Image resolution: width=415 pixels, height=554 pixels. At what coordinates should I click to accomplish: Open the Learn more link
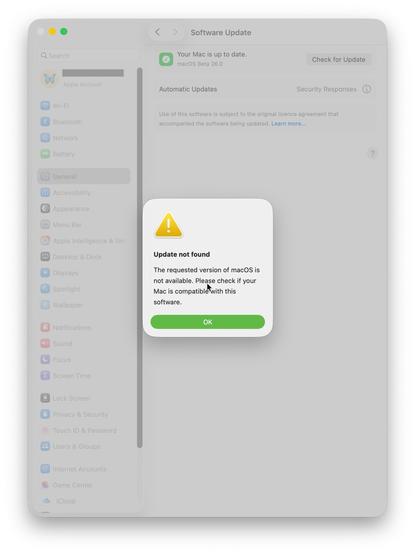click(287, 124)
